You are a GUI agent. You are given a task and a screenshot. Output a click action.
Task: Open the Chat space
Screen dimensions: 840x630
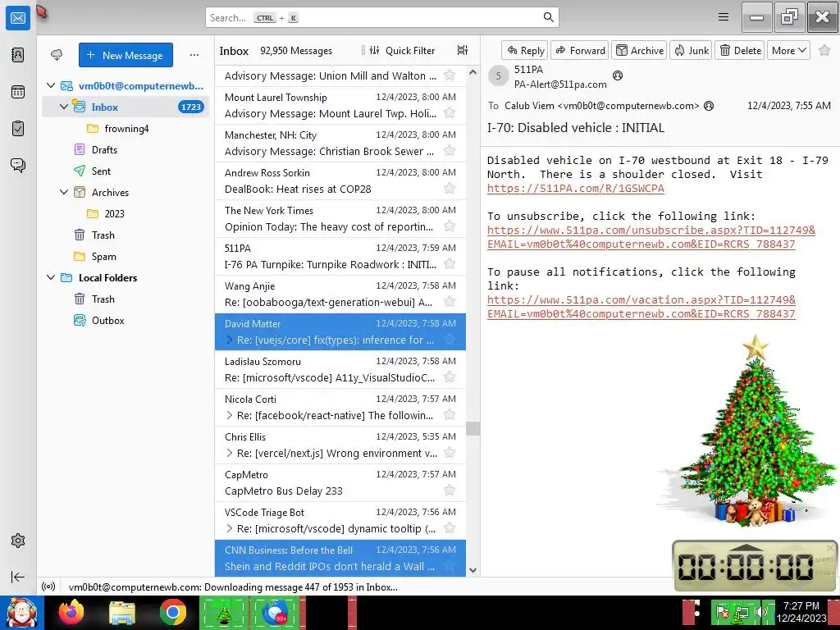click(18, 165)
